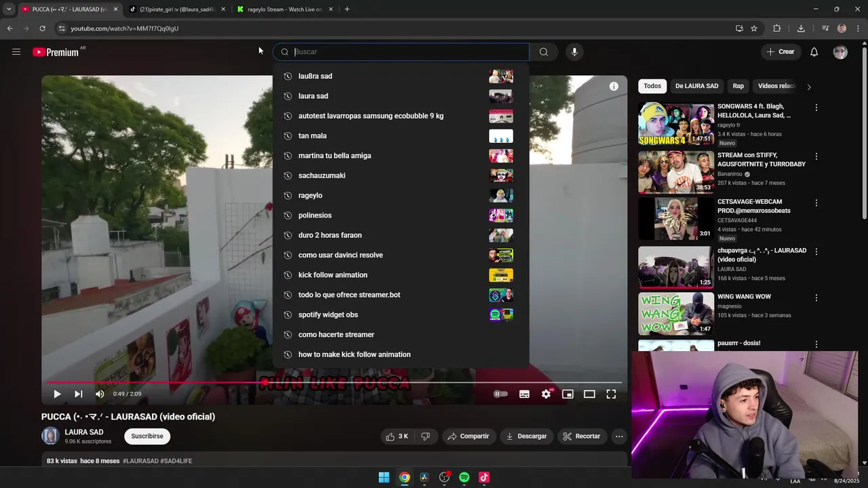
Task: Choose 'como usar davinci resolve' suggestion
Action: tap(401, 255)
